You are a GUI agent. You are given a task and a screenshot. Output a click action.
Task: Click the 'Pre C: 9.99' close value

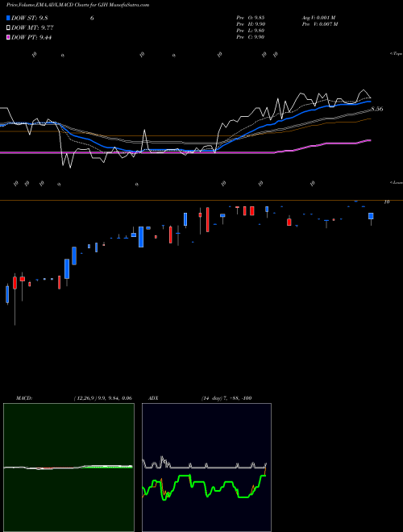(251, 37)
